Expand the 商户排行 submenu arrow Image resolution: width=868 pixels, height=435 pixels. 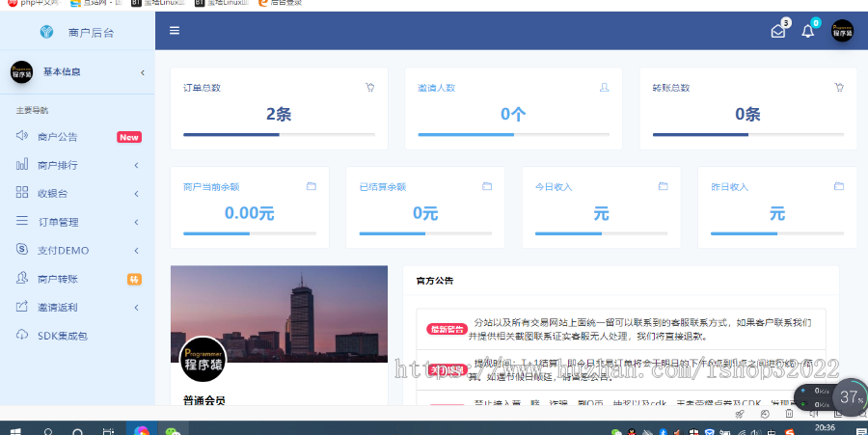(x=136, y=165)
